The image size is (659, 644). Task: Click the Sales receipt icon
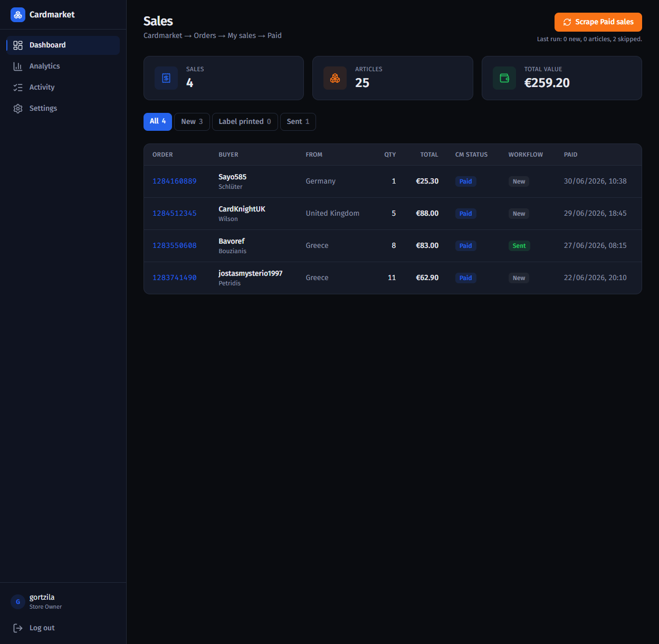point(166,78)
